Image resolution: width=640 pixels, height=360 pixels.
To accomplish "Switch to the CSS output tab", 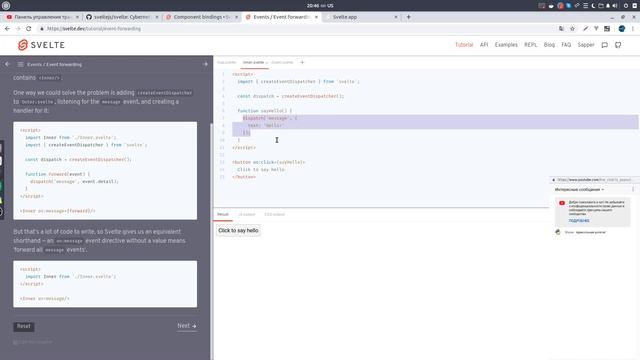I will pos(274,214).
